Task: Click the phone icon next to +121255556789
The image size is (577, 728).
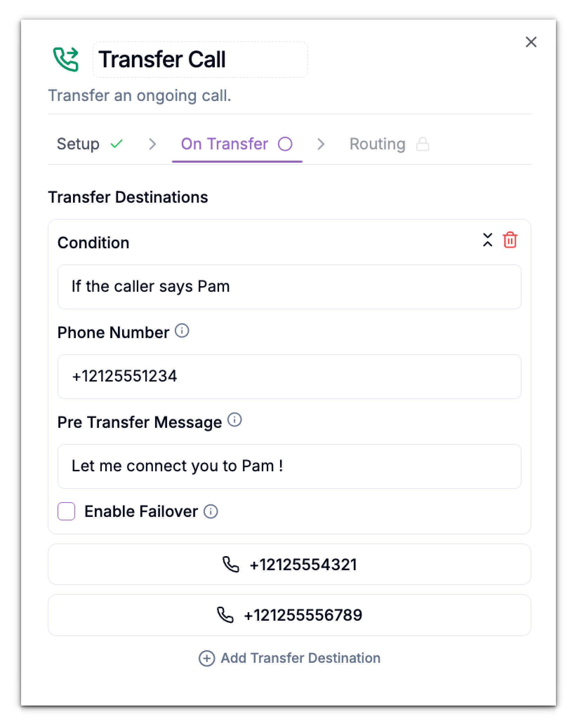Action: [x=225, y=615]
